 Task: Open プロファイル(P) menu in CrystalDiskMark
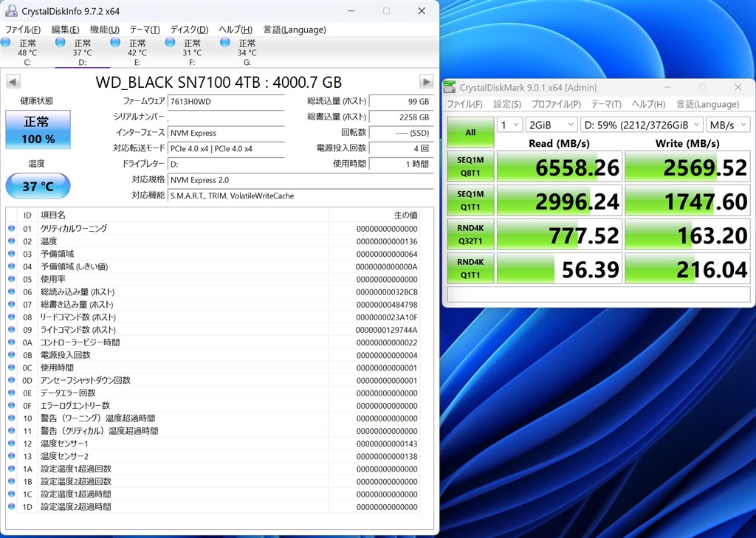[x=556, y=104]
